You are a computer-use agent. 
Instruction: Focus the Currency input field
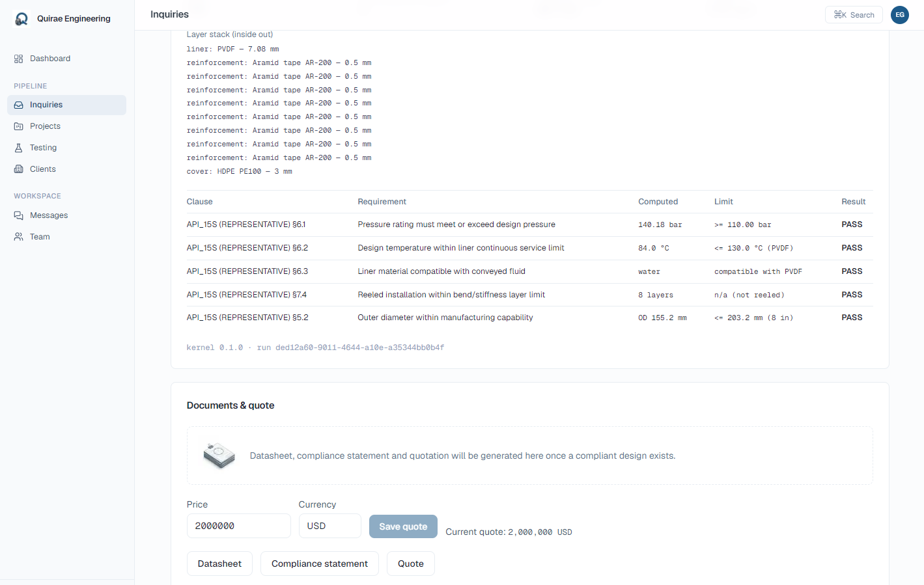pyautogui.click(x=329, y=526)
